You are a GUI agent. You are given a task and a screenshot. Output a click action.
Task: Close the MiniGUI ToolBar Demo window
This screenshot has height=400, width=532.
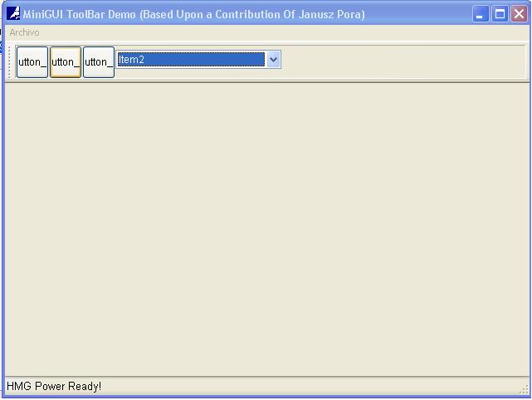[x=519, y=14]
